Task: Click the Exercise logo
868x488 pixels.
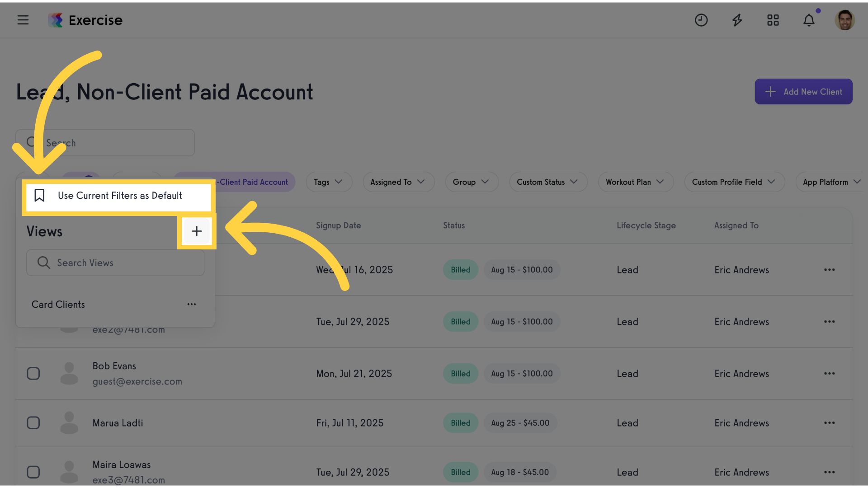Action: (85, 20)
